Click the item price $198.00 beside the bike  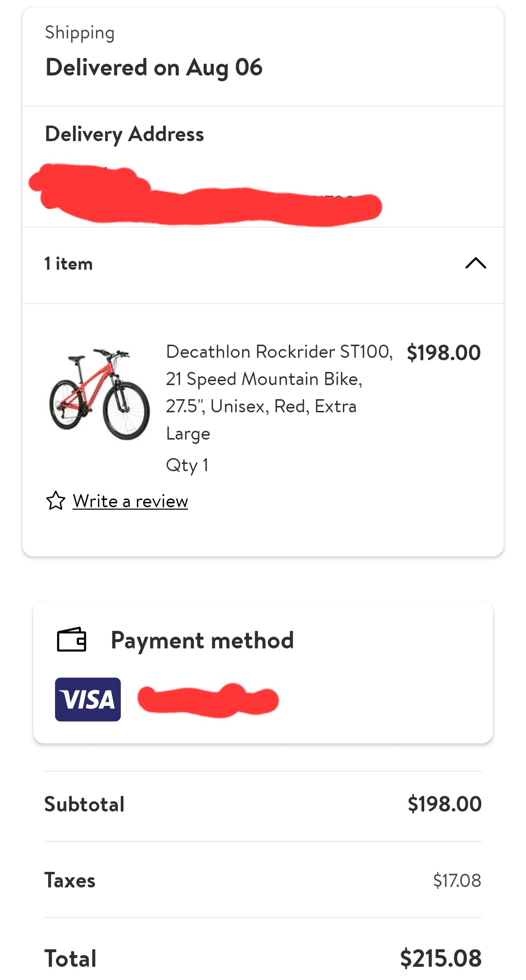(x=443, y=352)
